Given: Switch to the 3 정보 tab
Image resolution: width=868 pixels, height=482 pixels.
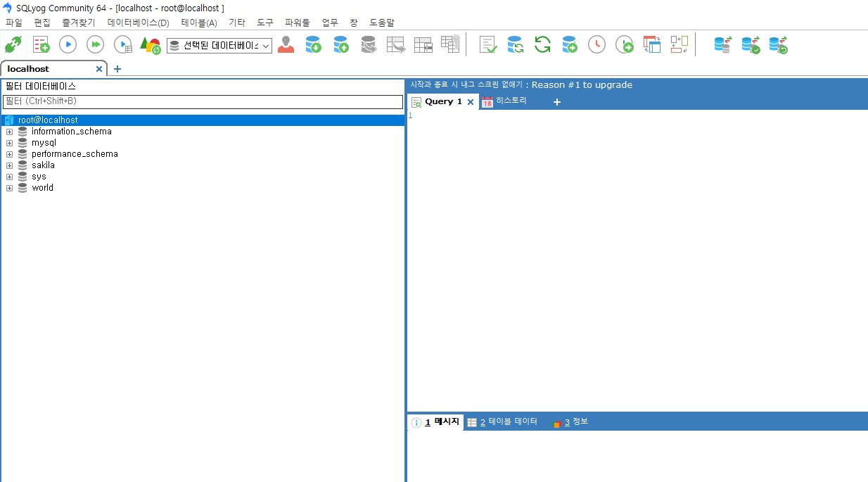Looking at the screenshot, I should pos(570,421).
